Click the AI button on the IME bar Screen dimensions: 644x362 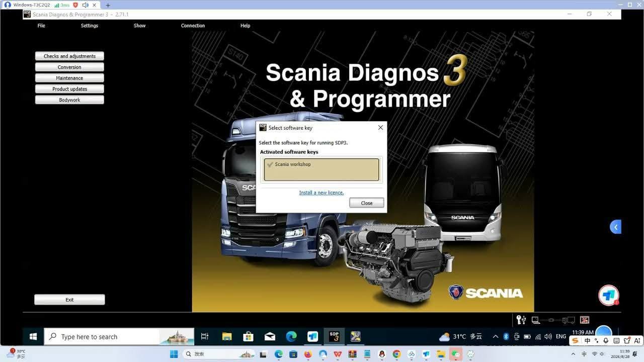click(636, 341)
